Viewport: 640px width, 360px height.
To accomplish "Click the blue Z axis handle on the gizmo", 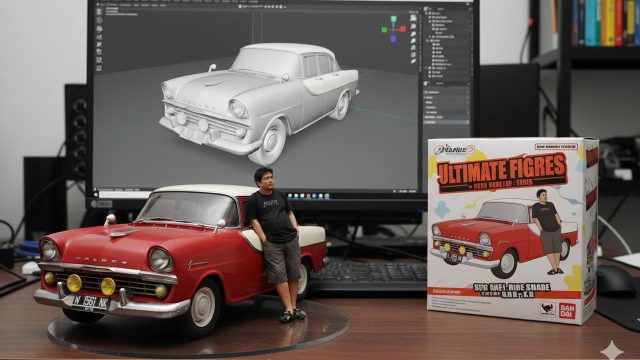I will pyautogui.click(x=393, y=39).
